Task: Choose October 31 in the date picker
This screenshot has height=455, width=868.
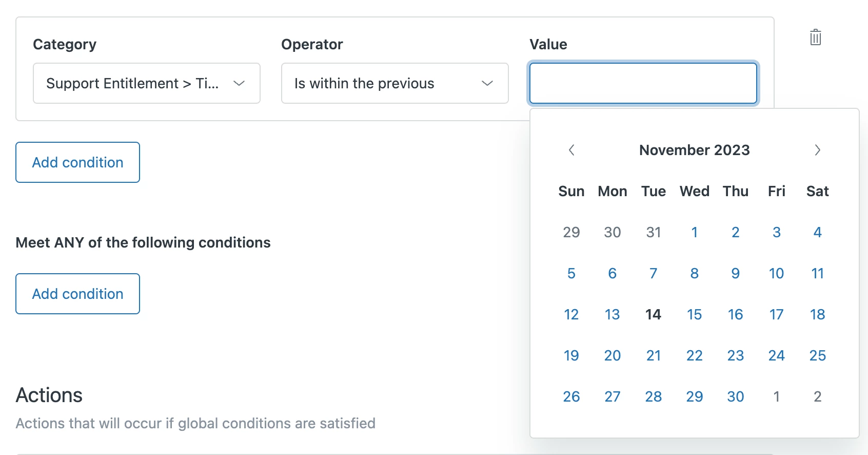Action: pos(653,232)
